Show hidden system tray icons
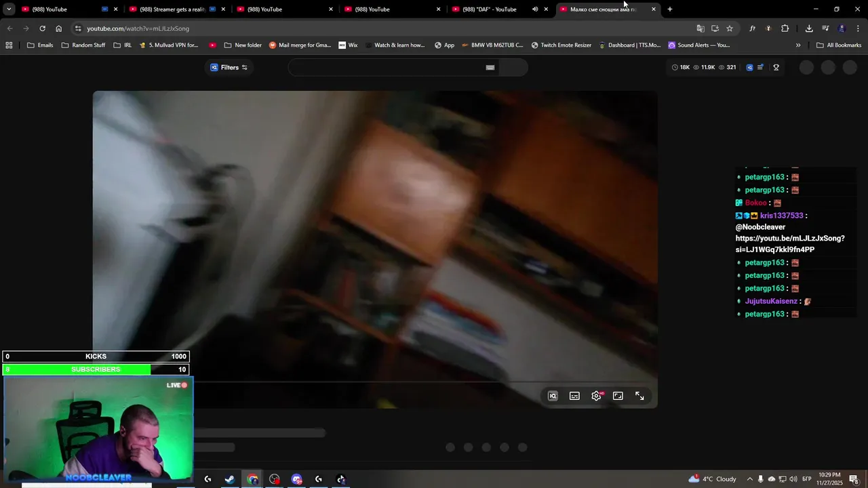868x488 pixels. 749,479
